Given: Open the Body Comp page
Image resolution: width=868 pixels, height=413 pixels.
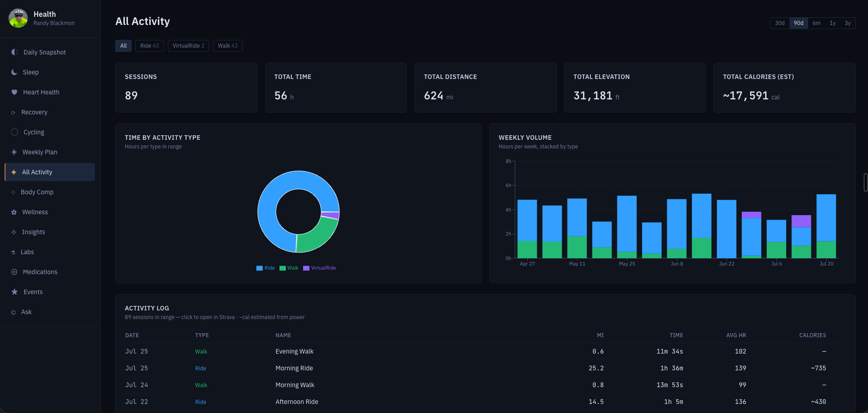Looking at the screenshot, I should [x=50, y=192].
